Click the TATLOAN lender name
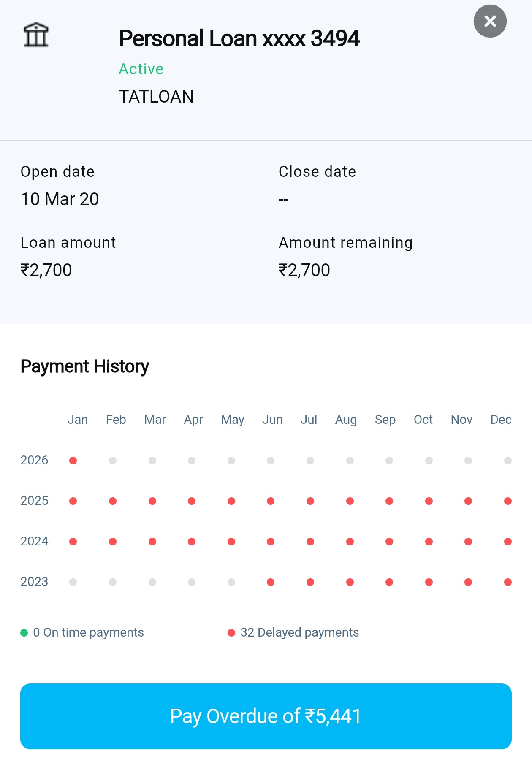Screen dimensions: 532x759 click(156, 97)
